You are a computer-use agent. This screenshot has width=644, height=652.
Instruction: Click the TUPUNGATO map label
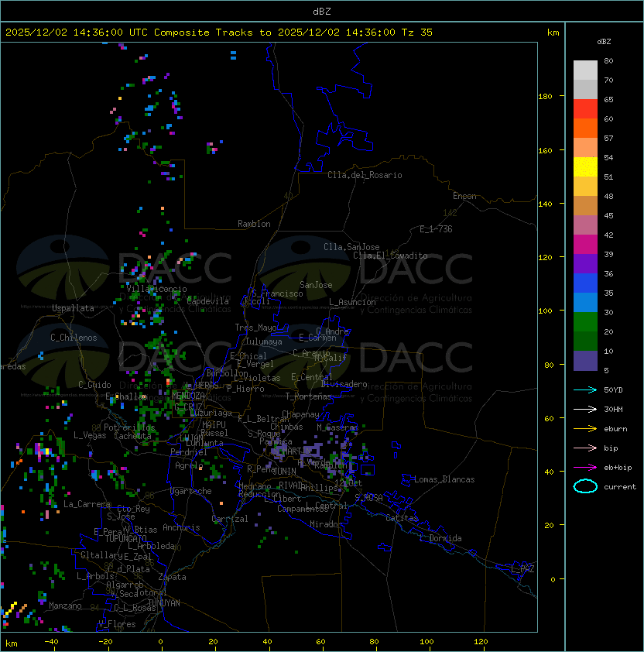click(126, 538)
